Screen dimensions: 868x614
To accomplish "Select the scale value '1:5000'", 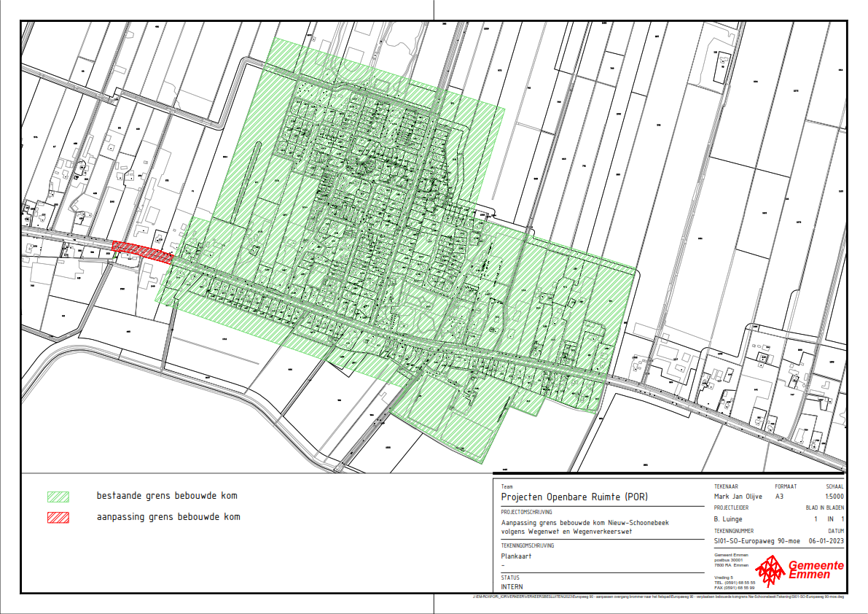I will click(x=833, y=497).
